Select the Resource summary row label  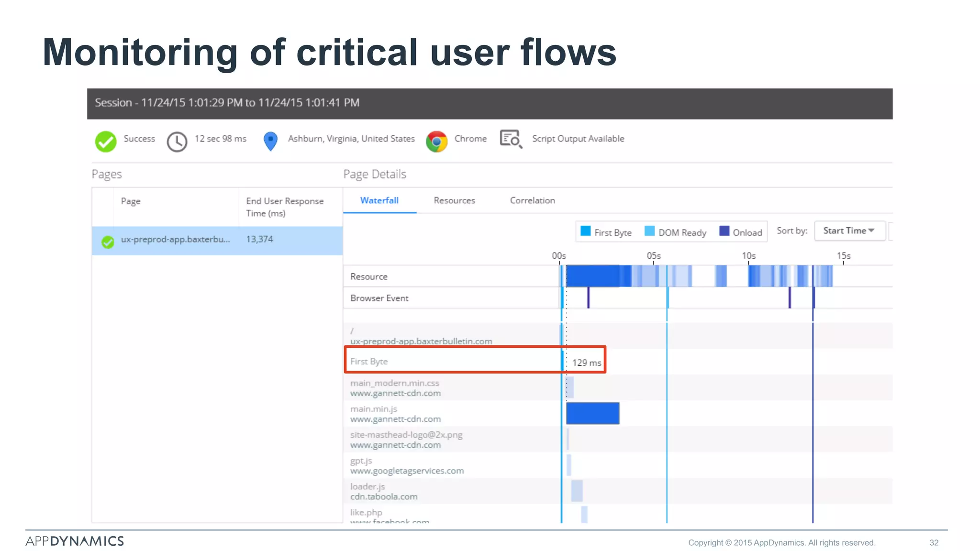click(369, 276)
